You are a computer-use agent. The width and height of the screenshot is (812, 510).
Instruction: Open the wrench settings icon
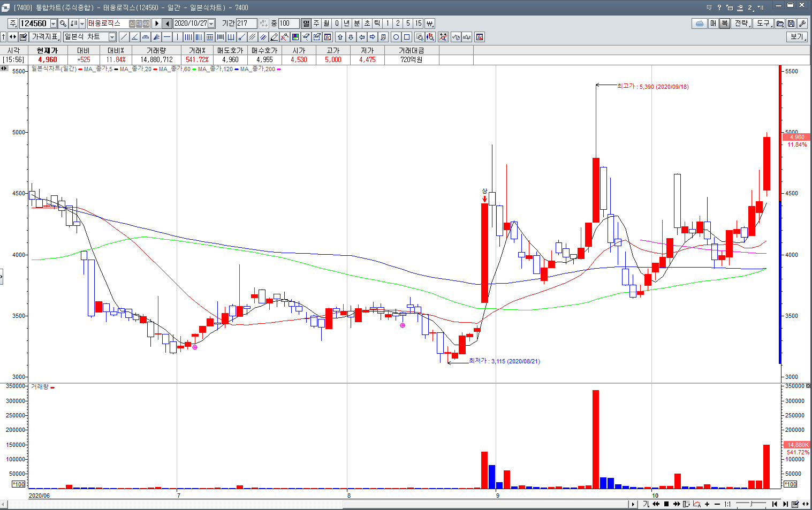point(802,24)
